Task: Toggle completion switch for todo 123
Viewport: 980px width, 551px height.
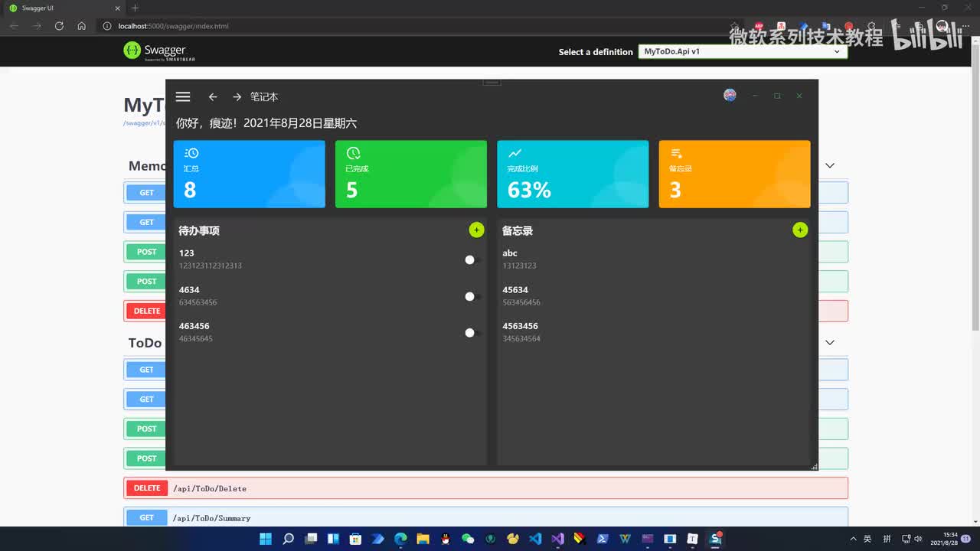Action: [472, 260]
